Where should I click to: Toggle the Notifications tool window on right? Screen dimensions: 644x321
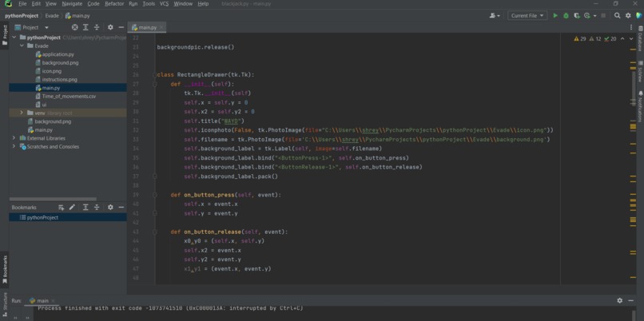coord(640,108)
